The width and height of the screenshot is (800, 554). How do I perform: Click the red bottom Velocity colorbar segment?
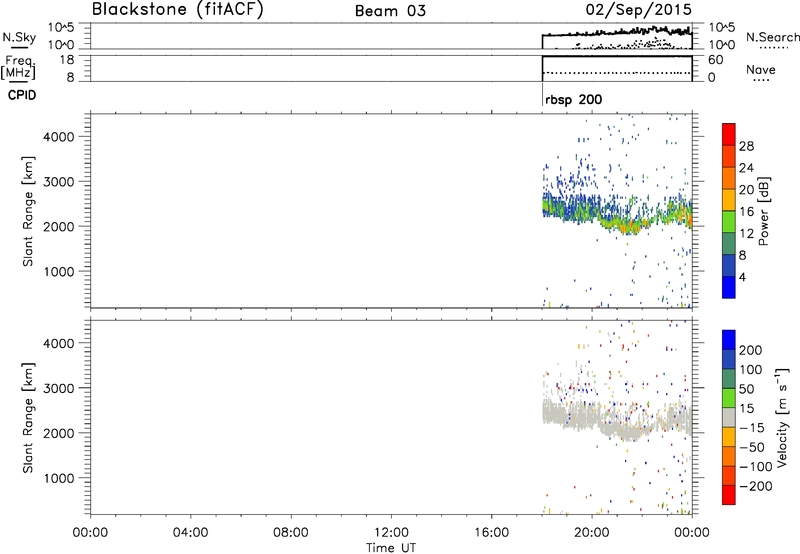pyautogui.click(x=729, y=495)
